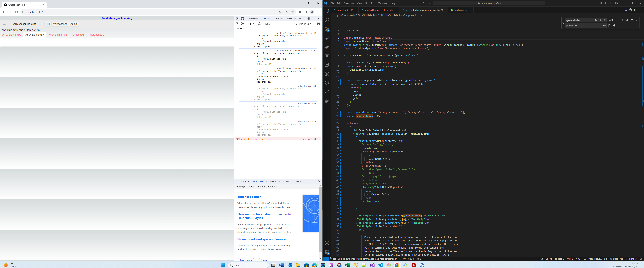Toggle Use Regular Expression in find
The image size is (644, 268).
tap(604, 20)
